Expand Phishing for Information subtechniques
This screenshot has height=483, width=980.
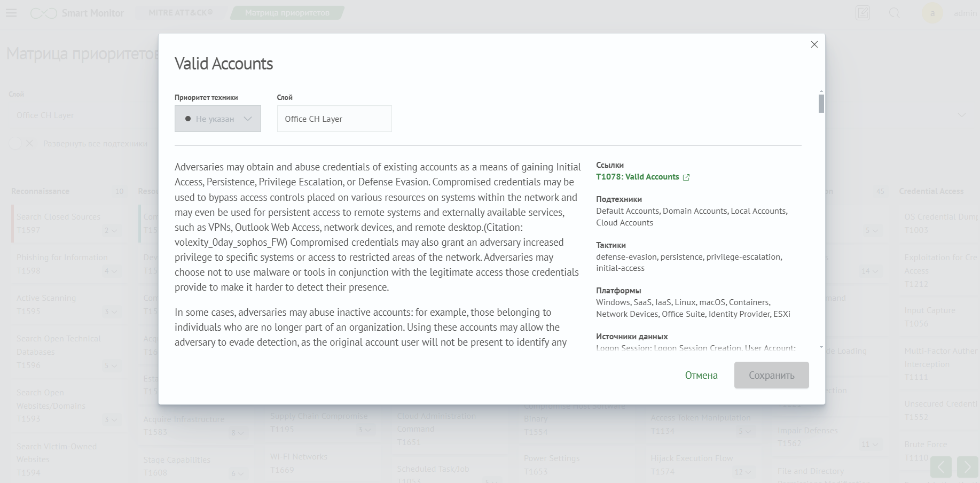click(x=111, y=271)
